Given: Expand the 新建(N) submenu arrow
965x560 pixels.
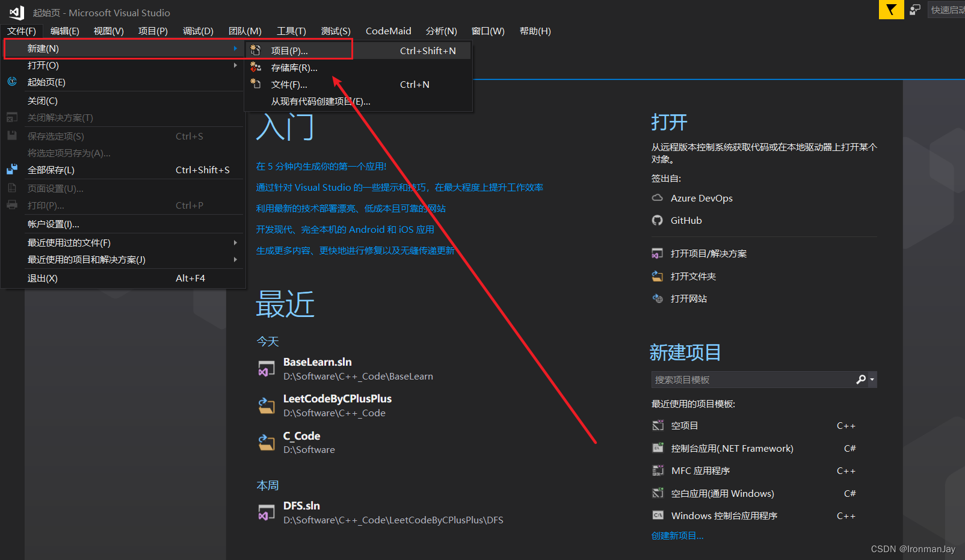Looking at the screenshot, I should pyautogui.click(x=235, y=48).
